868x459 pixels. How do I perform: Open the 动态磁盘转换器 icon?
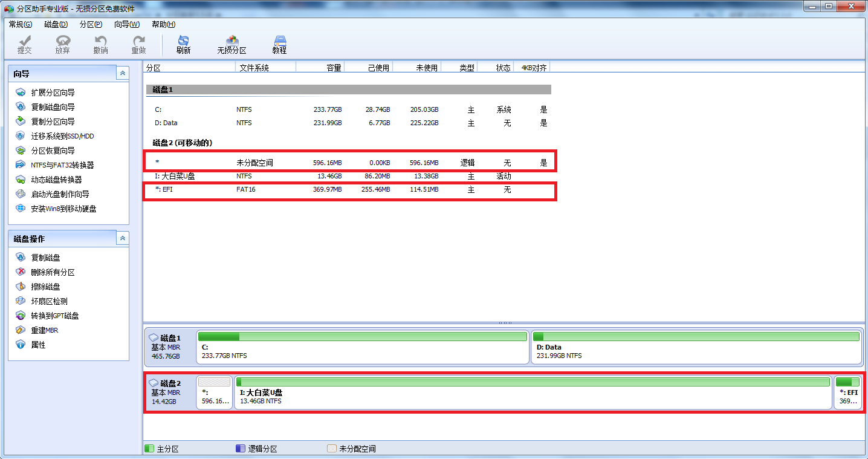click(x=21, y=180)
